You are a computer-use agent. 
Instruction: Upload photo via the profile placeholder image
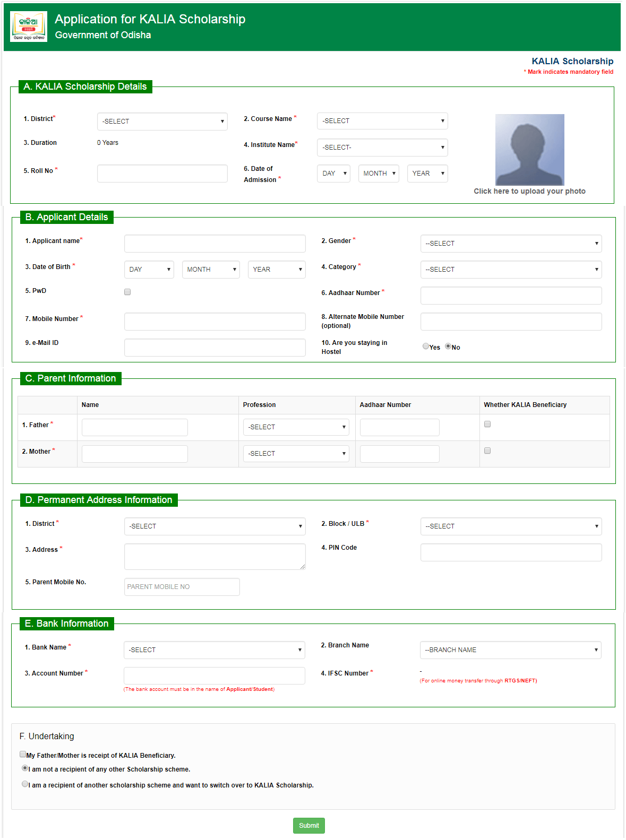click(x=529, y=150)
